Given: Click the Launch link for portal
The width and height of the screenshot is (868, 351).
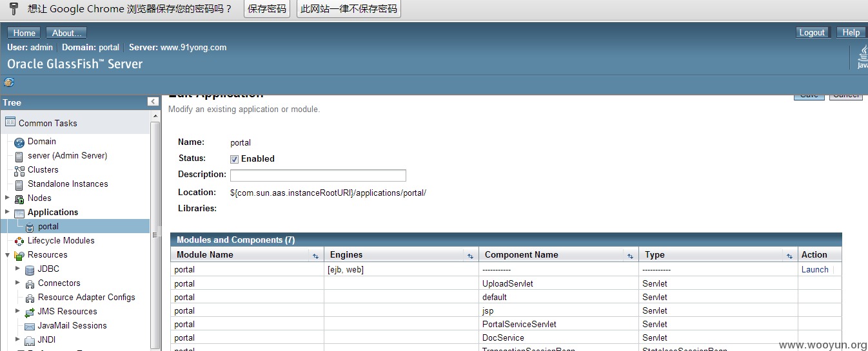Looking at the screenshot, I should coord(814,270).
